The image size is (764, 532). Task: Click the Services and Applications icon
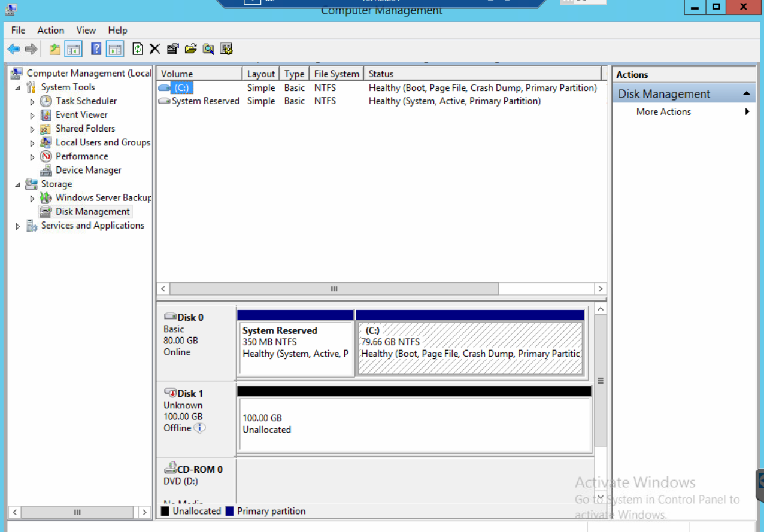coord(31,226)
